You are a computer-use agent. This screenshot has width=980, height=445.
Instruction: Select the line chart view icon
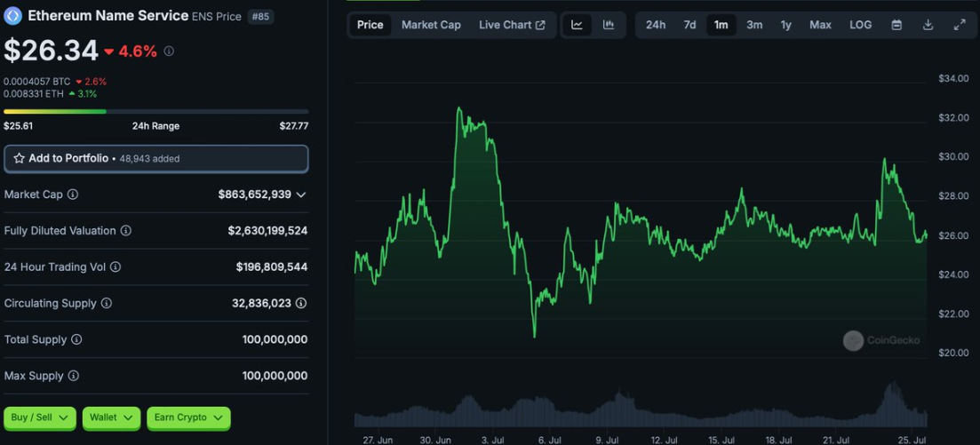(577, 25)
